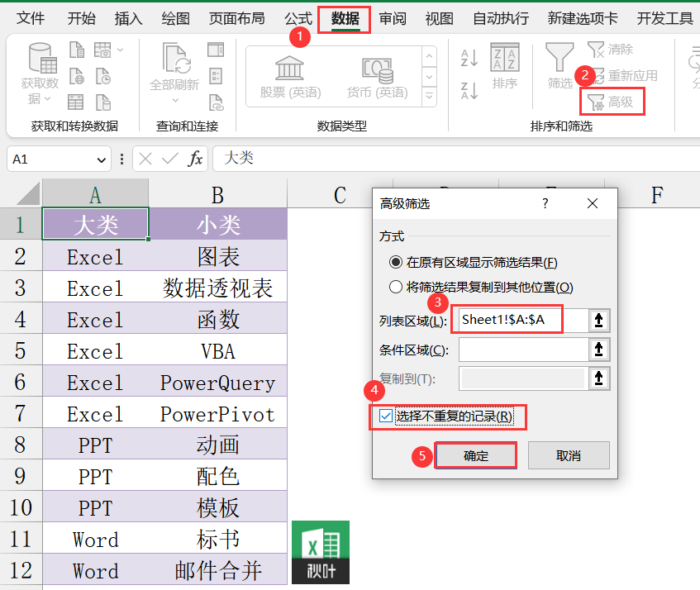Screen dimensions: 700x590
Task: Click the 条件区域 input field
Action: click(x=523, y=350)
